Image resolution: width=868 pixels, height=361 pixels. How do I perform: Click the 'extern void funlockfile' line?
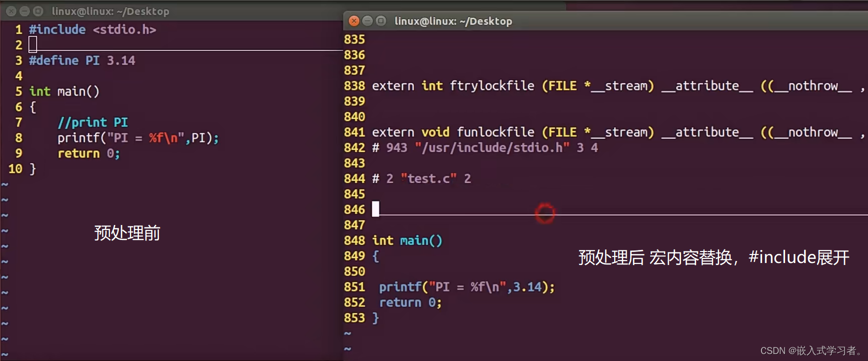click(618, 132)
